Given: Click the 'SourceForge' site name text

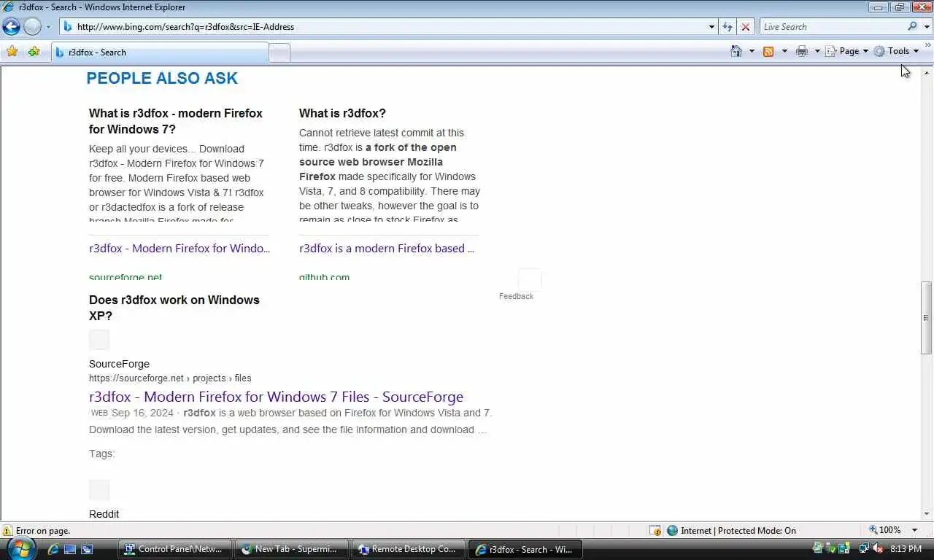Looking at the screenshot, I should coord(119,364).
